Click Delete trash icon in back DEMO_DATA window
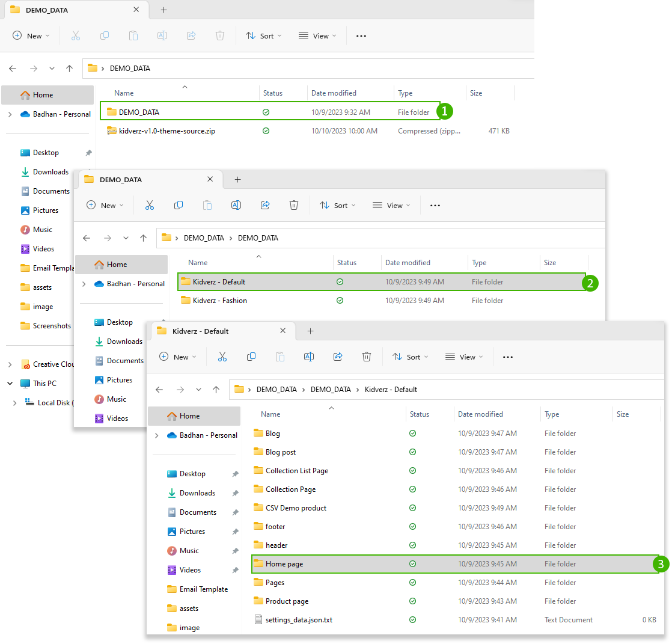 click(220, 35)
